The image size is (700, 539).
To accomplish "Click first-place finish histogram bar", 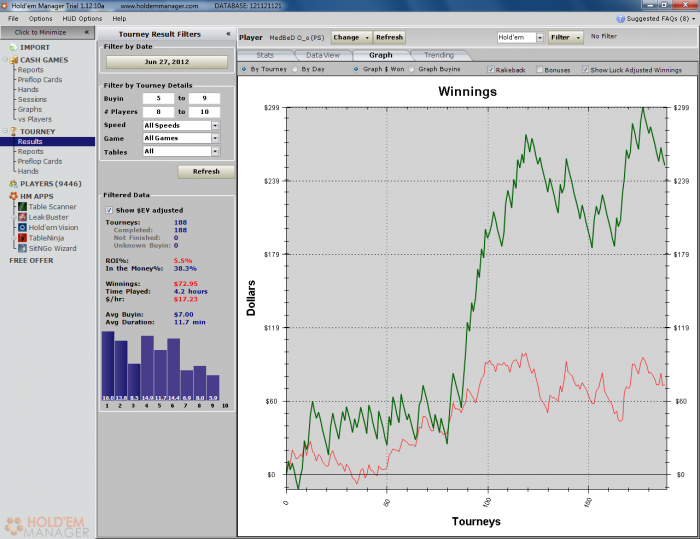I will pos(108,366).
